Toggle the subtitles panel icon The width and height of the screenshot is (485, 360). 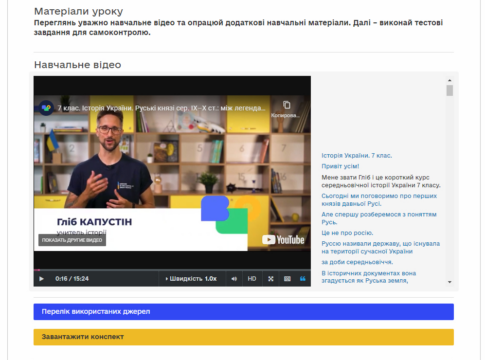[287, 279]
